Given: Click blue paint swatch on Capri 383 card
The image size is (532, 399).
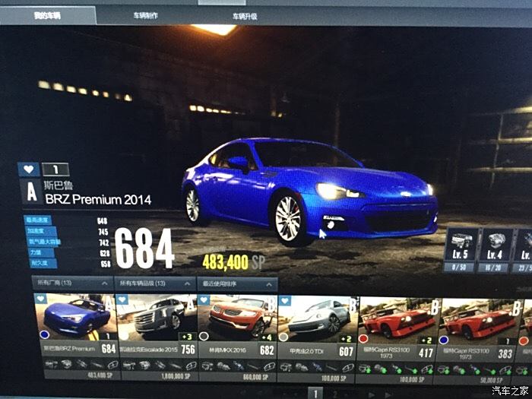Looking at the screenshot, I should (x=444, y=340).
